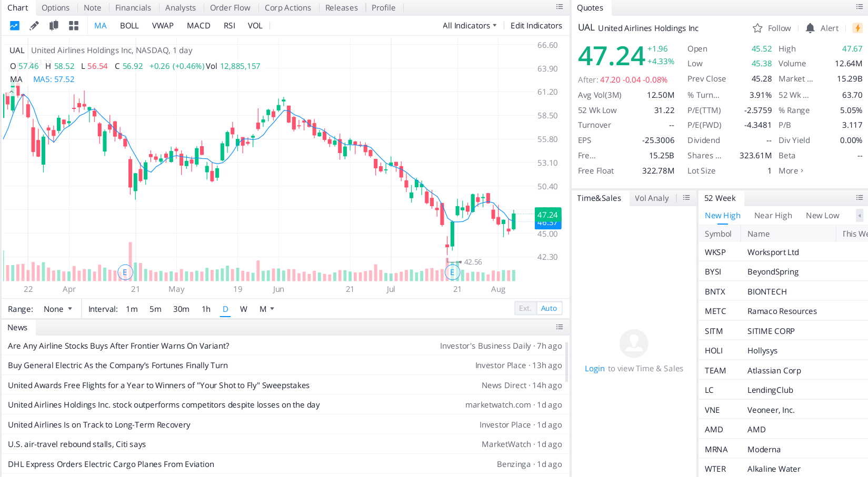This screenshot has height=477, width=868.
Task: Toggle the RSI indicator
Action: coord(230,26)
